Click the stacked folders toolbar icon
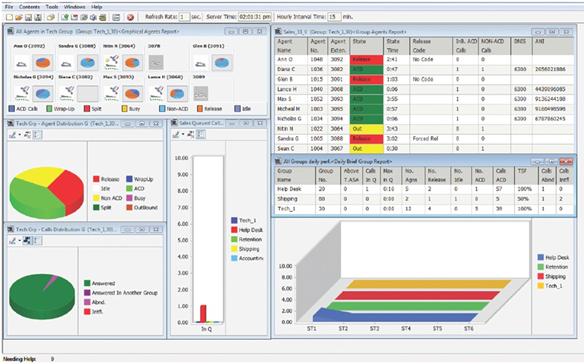 point(51,17)
